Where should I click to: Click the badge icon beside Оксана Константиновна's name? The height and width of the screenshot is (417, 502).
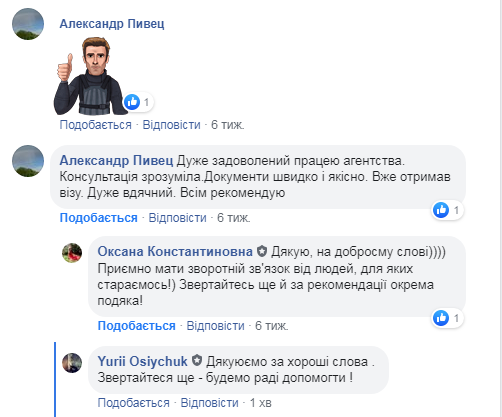pyautogui.click(x=262, y=251)
